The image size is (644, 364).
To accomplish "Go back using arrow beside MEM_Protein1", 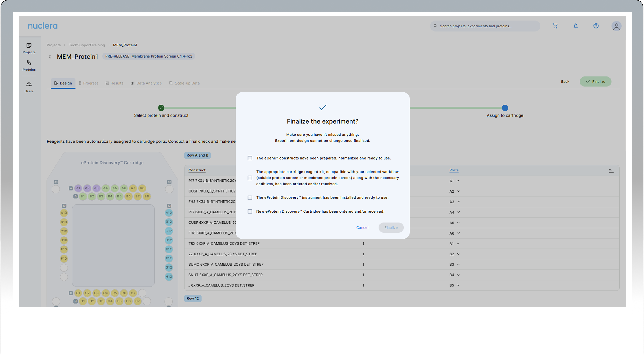I will click(50, 56).
